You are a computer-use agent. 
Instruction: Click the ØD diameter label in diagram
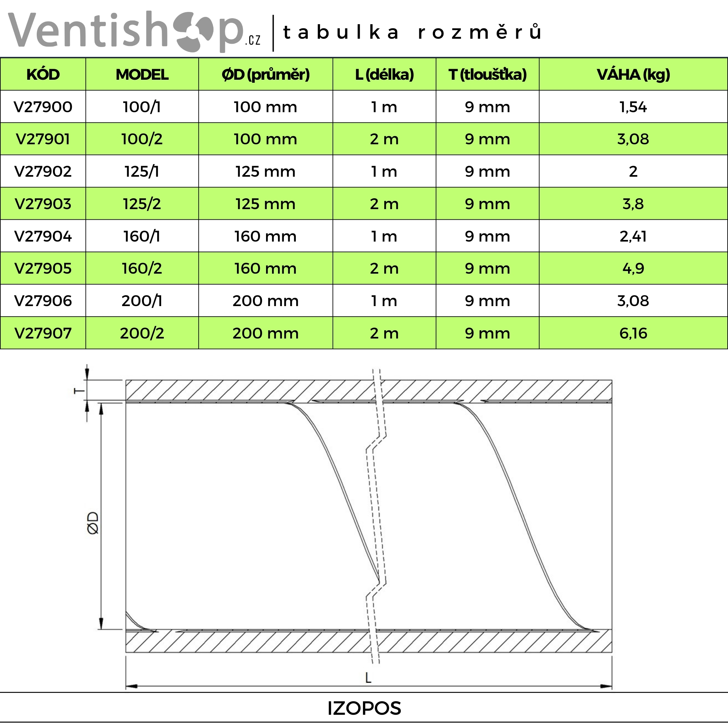pos(93,523)
